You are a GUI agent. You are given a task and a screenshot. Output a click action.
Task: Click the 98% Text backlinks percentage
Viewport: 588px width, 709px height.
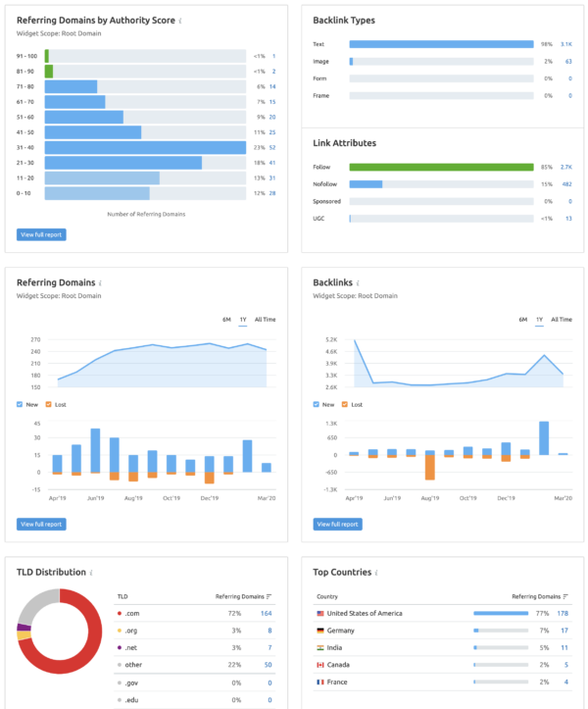(x=547, y=44)
